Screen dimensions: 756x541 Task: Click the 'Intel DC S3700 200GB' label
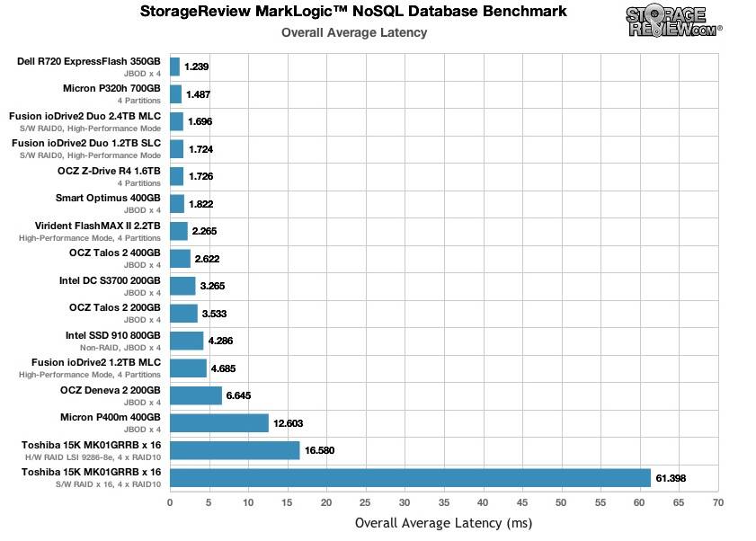[x=110, y=280]
